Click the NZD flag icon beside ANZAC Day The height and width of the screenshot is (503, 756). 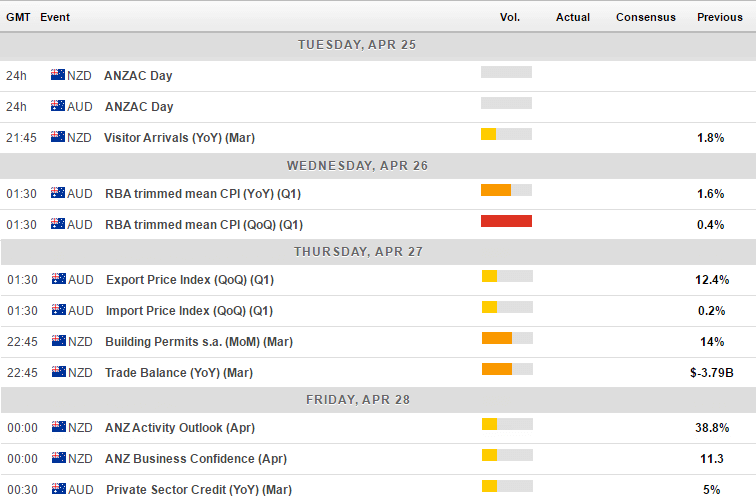[58, 75]
